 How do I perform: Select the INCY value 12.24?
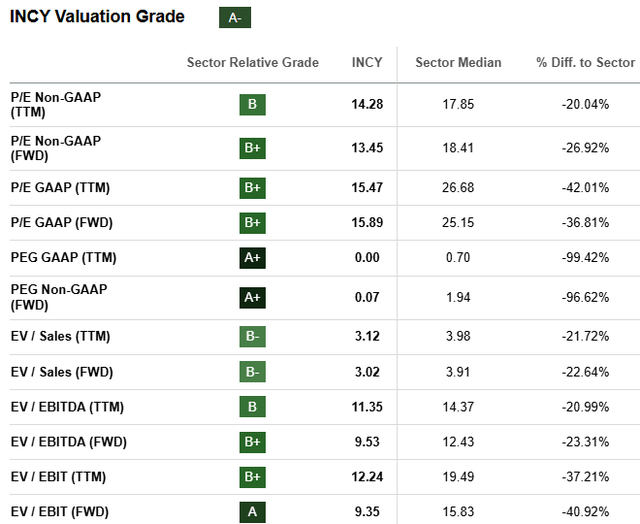coord(367,477)
